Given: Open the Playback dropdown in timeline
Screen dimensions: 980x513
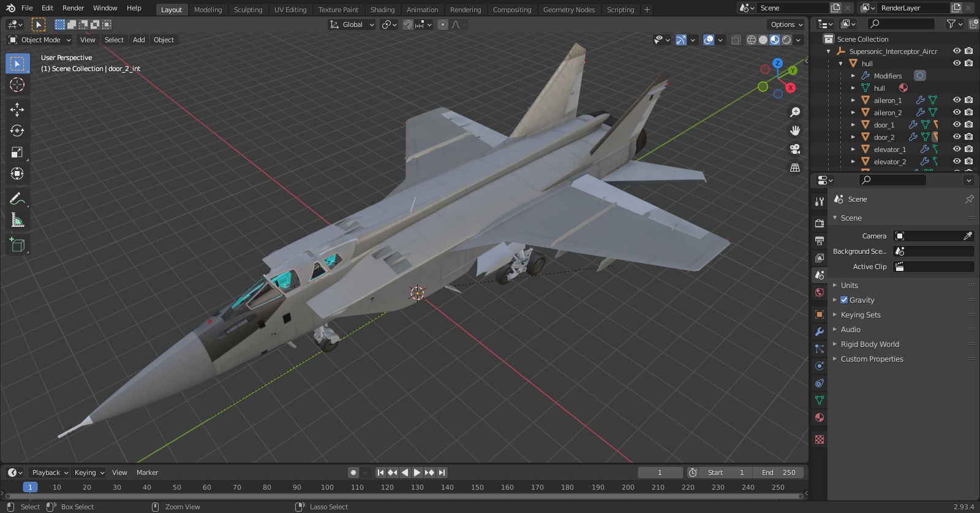Looking at the screenshot, I should 50,473.
